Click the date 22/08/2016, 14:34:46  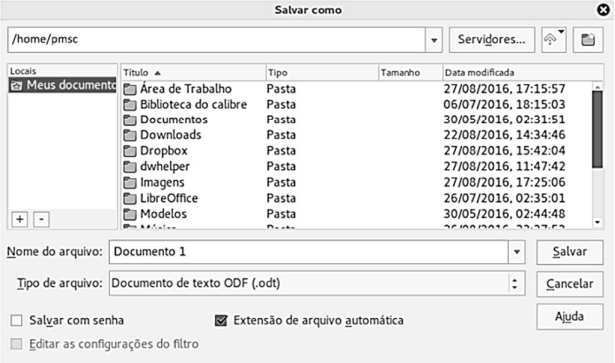pyautogui.click(x=504, y=135)
